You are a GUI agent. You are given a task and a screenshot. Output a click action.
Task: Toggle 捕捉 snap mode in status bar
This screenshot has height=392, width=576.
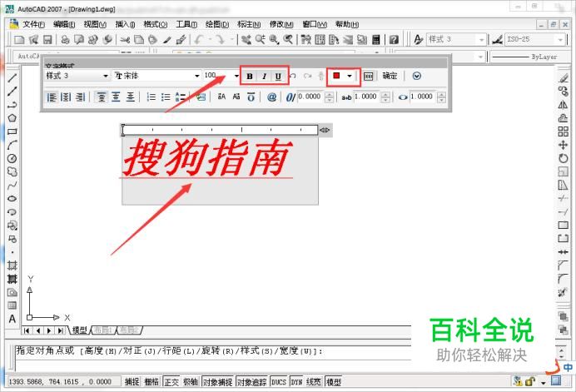click(132, 382)
